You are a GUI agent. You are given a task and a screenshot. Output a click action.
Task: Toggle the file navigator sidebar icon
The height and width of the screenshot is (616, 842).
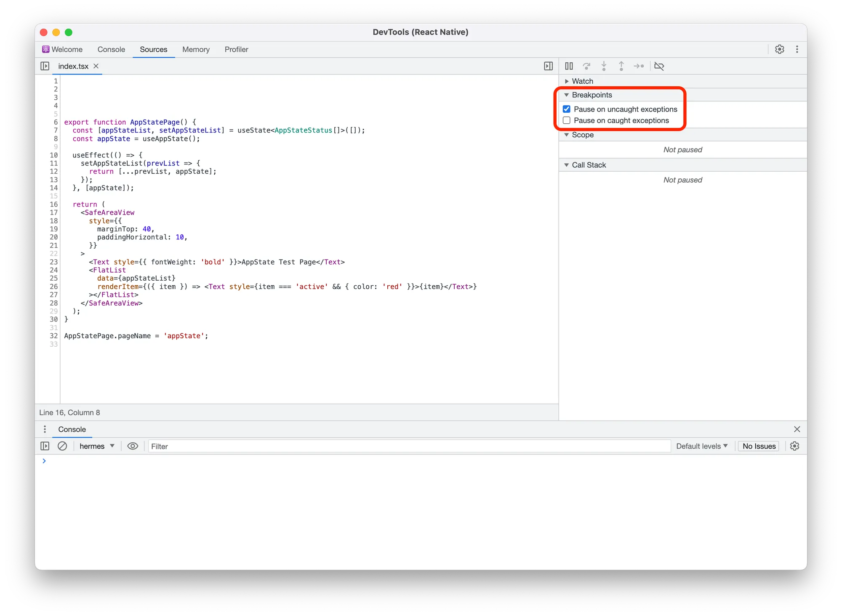tap(45, 66)
